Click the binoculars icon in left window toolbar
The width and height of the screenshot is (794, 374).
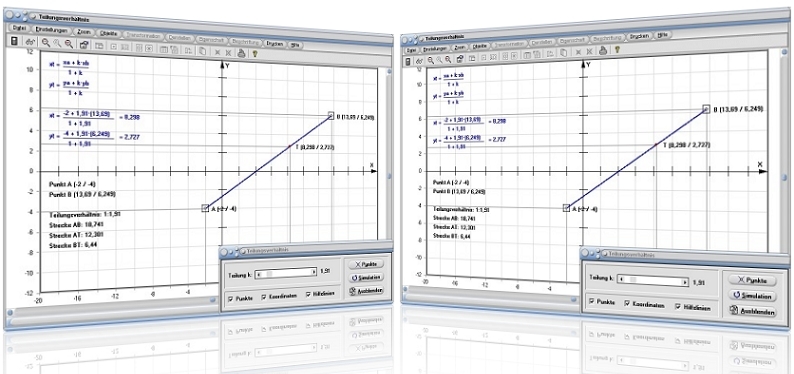(30, 43)
